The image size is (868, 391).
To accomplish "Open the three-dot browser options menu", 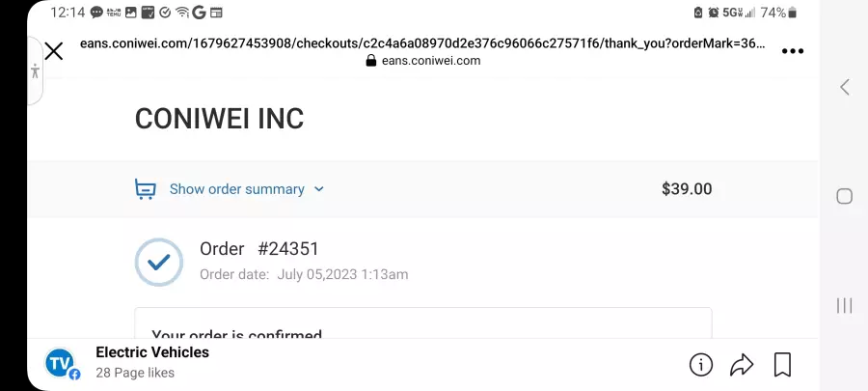I will pos(792,51).
